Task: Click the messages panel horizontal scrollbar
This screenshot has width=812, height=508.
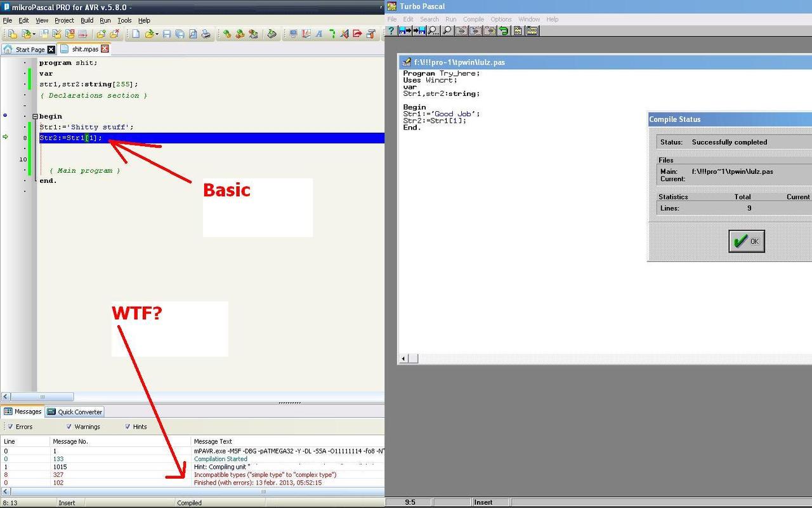Action: click(x=192, y=491)
